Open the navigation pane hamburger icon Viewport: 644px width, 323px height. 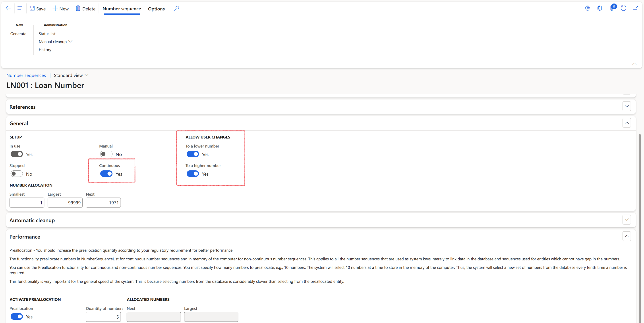(x=20, y=8)
